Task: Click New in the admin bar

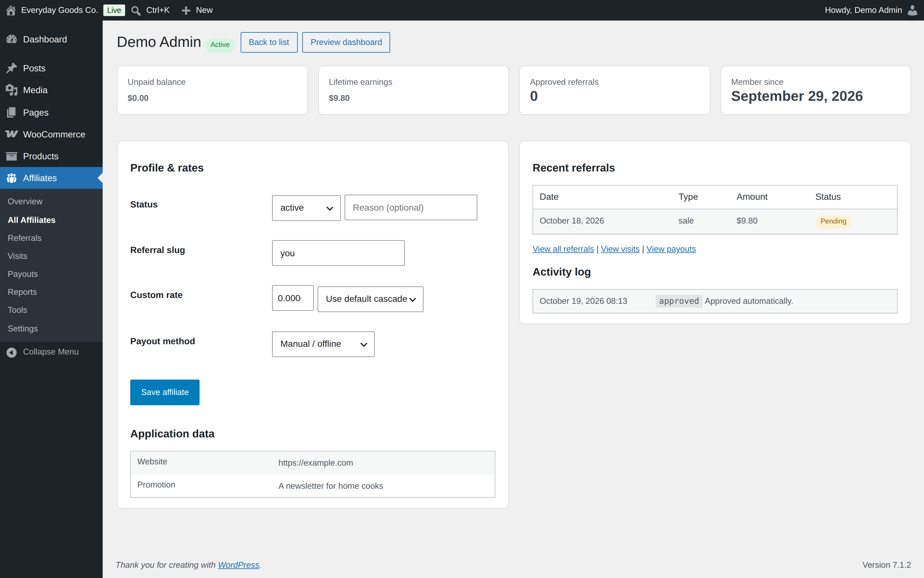Action: click(204, 10)
